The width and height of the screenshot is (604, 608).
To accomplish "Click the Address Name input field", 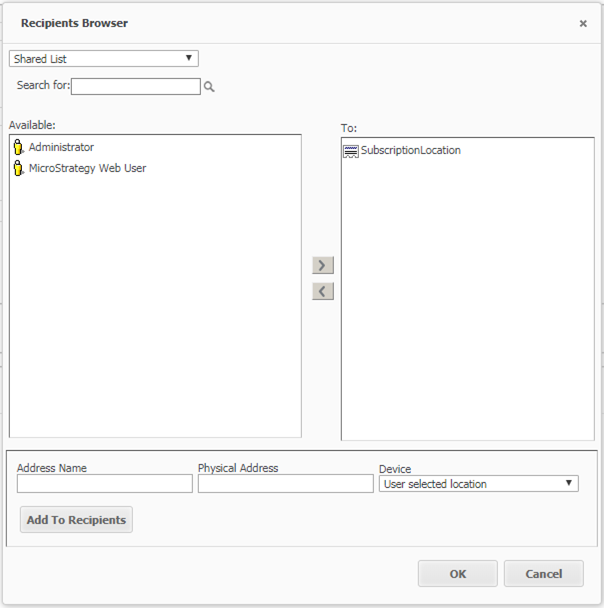I will [104, 484].
